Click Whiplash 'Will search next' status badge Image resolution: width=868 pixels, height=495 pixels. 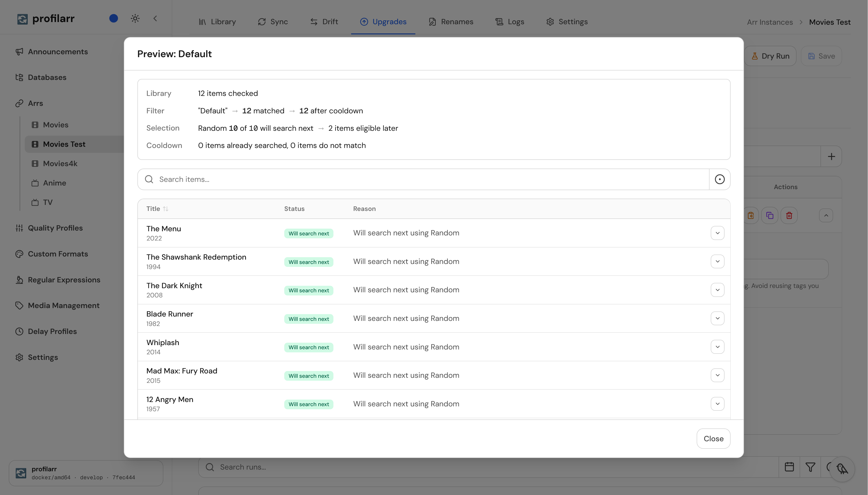pos(308,348)
